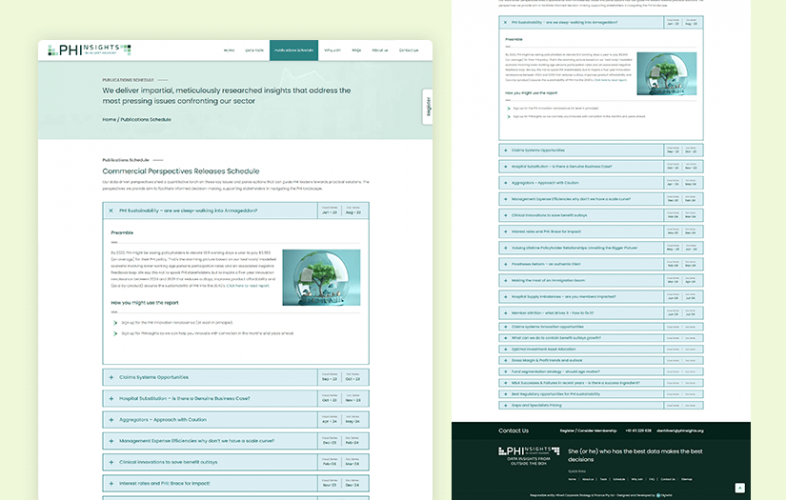Open Why Join in top navigation
The image size is (786, 500).
(332, 50)
